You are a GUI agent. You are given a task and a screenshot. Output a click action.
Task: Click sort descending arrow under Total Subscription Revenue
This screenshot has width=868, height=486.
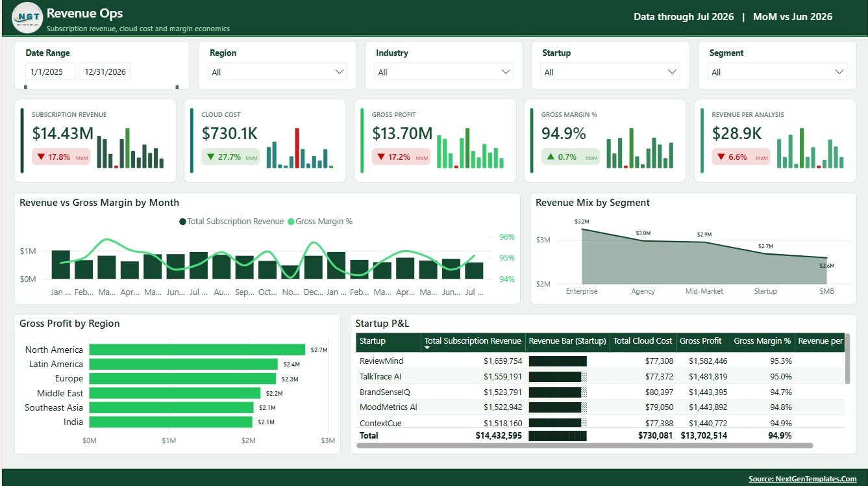click(x=427, y=348)
